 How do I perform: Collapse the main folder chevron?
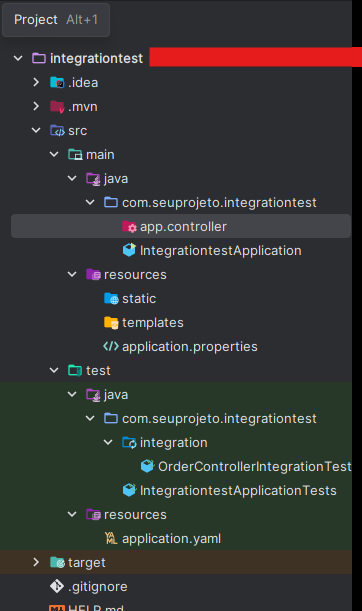pyautogui.click(x=54, y=155)
